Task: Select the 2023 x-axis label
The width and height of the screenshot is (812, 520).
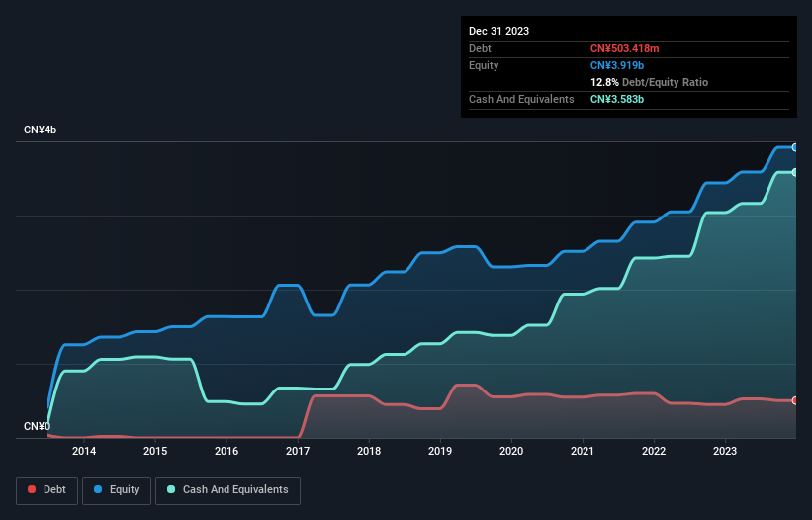Action: point(725,451)
